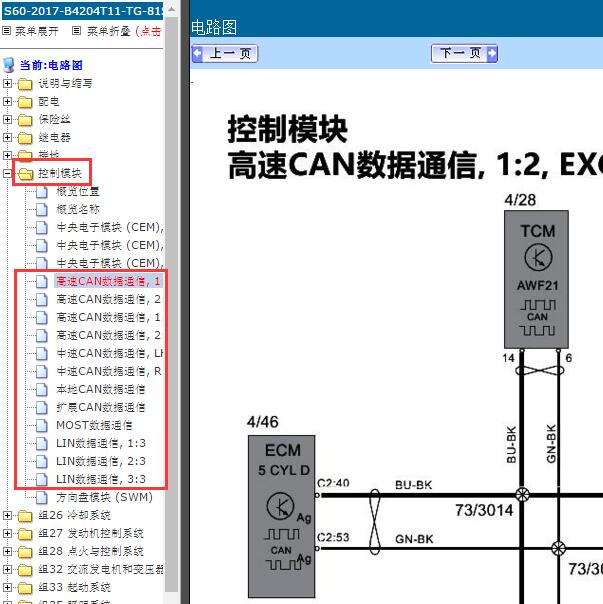The width and height of the screenshot is (603, 604).
Task: Click the 组28 点火与控制系统 folder icon
Action: [x=25, y=551]
